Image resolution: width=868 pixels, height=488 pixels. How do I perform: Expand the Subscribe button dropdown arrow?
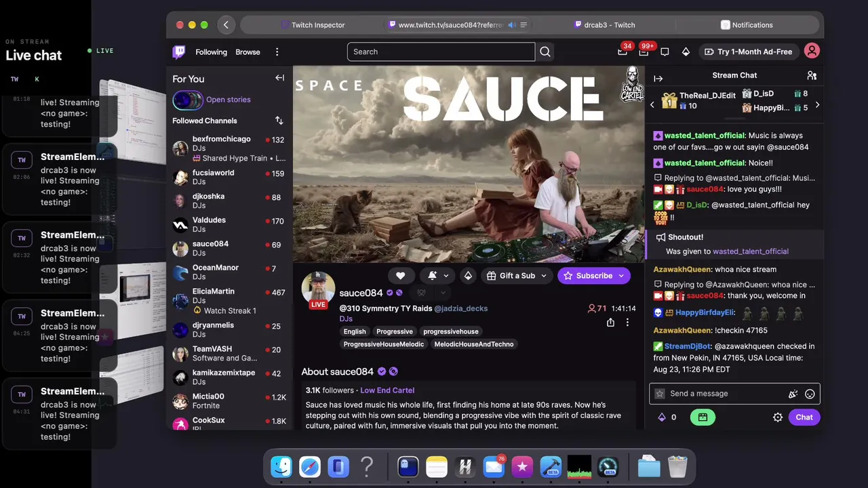[621, 276]
